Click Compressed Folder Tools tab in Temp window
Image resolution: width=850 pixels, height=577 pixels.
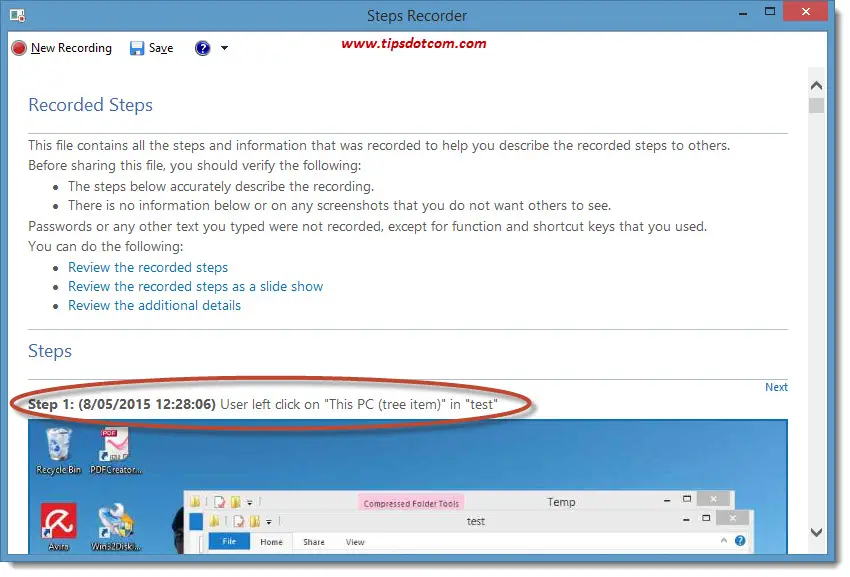tap(411, 503)
